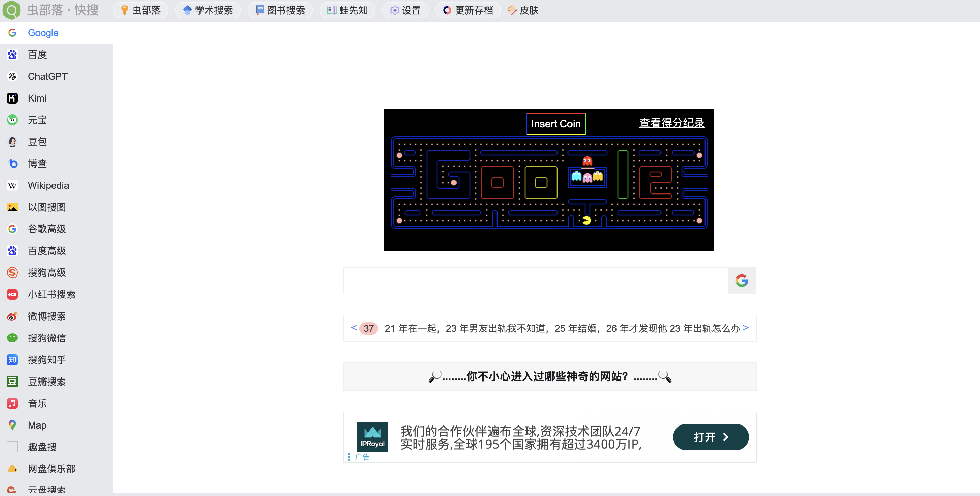980x496 pixels.
Task: Click the IPRoyal ad logo
Action: point(372,437)
